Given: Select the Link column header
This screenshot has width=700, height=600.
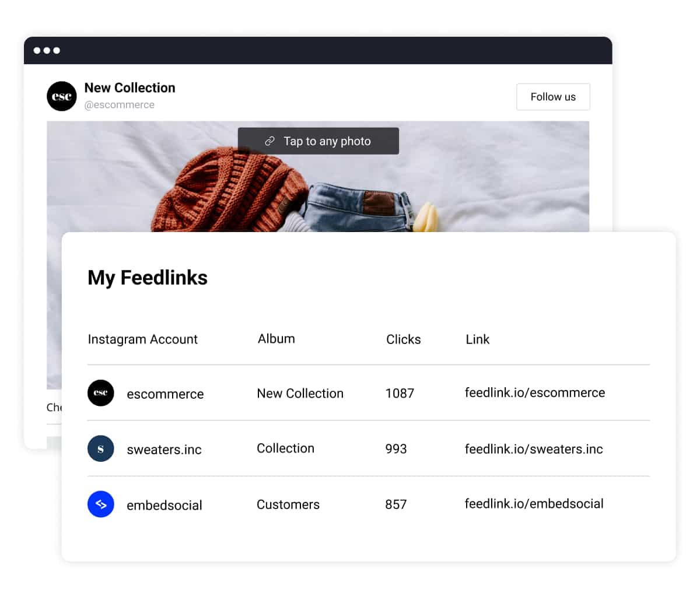Looking at the screenshot, I should 478,339.
